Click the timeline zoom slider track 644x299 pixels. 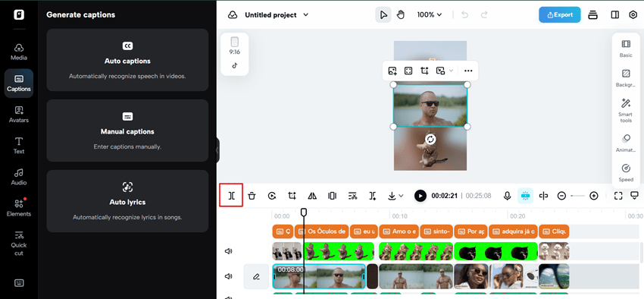(577, 196)
